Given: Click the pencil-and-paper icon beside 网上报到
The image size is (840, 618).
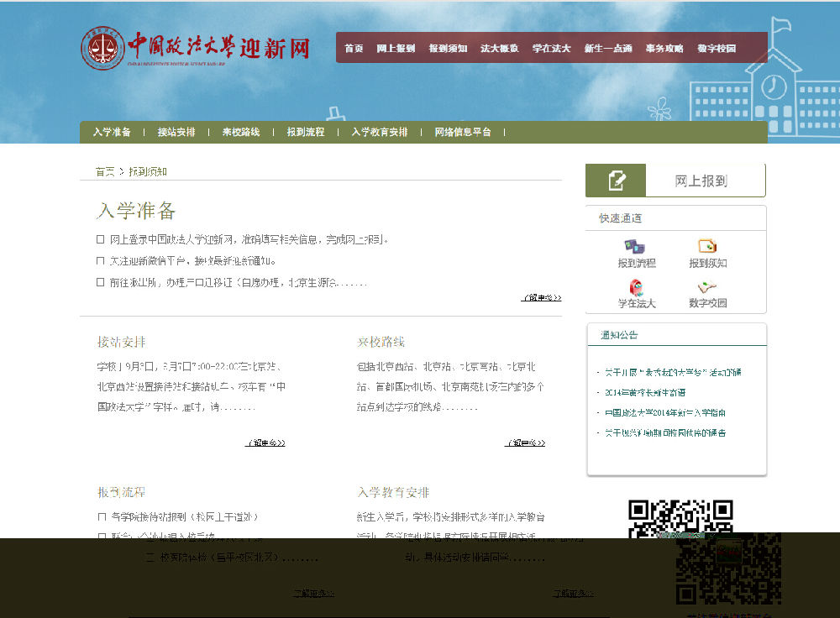Looking at the screenshot, I should click(x=616, y=181).
